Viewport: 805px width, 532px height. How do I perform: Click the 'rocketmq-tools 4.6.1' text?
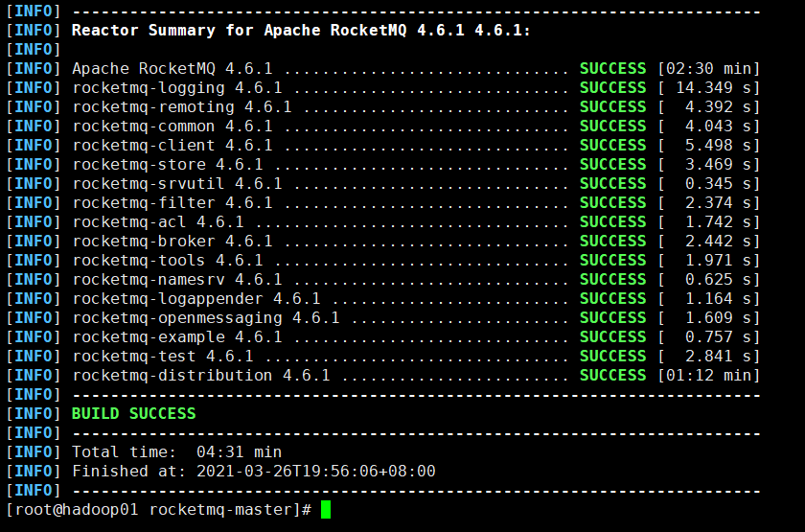(x=168, y=261)
